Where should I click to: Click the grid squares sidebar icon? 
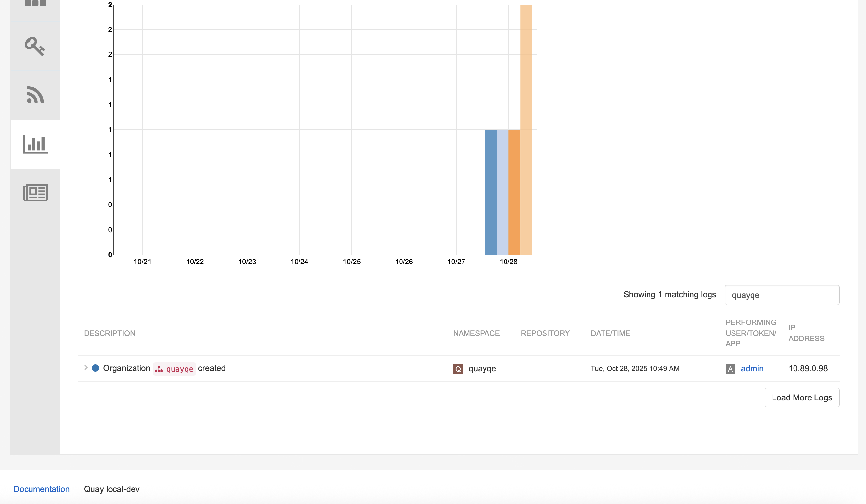[x=35, y=3]
